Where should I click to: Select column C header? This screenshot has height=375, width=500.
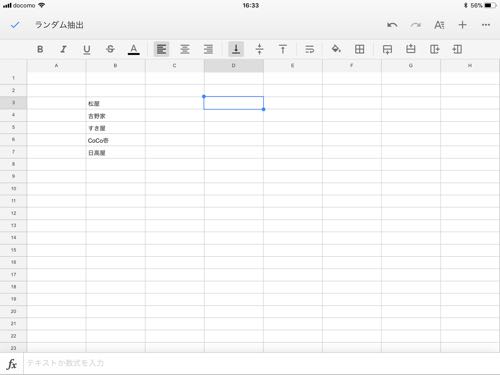(x=174, y=66)
